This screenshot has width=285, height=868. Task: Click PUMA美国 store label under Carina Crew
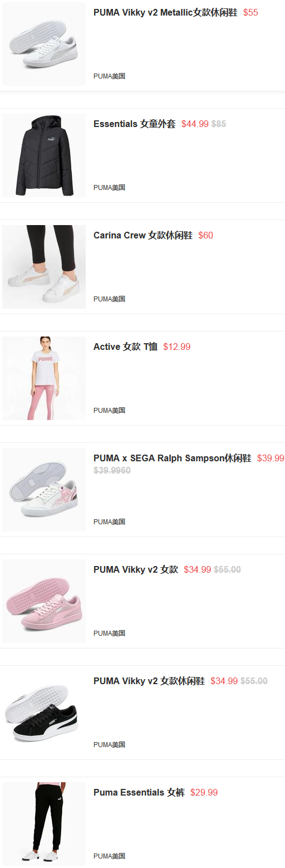tap(109, 299)
